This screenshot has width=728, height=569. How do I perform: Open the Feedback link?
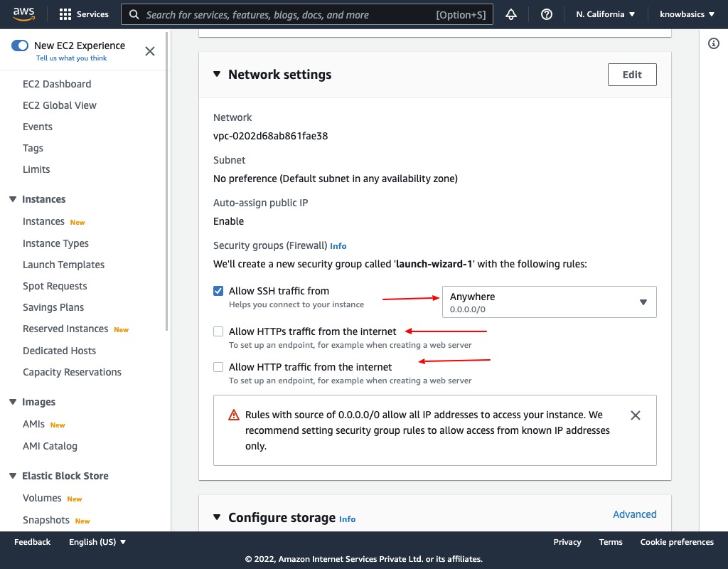pos(32,542)
